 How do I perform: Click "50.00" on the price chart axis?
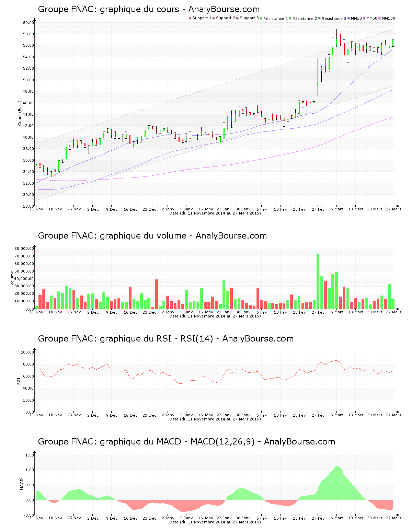[x=28, y=80]
